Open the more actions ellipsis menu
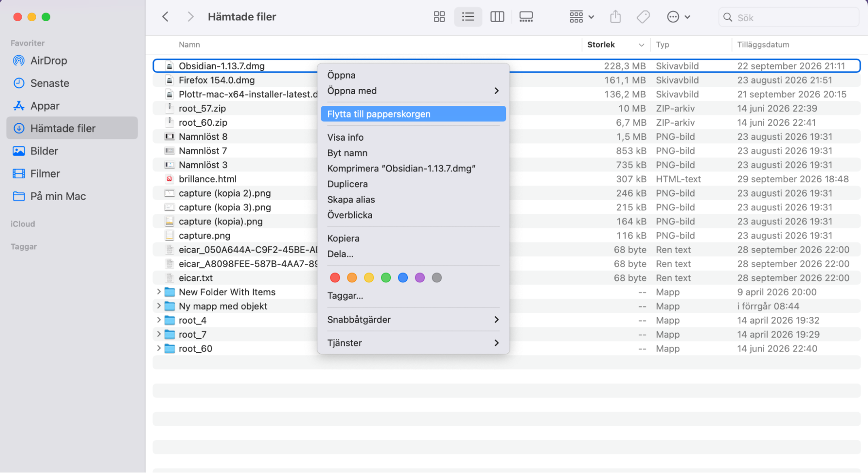 (678, 17)
